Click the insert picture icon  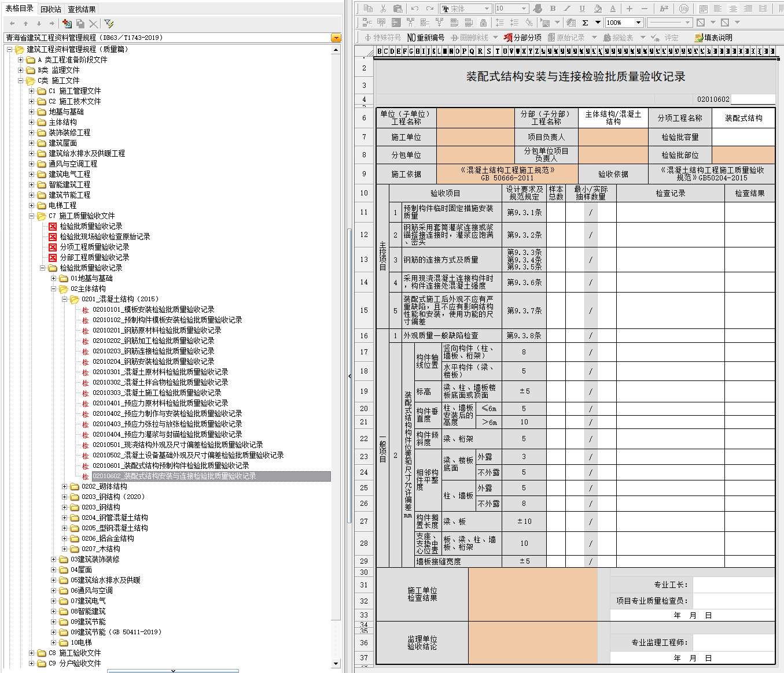(545, 23)
